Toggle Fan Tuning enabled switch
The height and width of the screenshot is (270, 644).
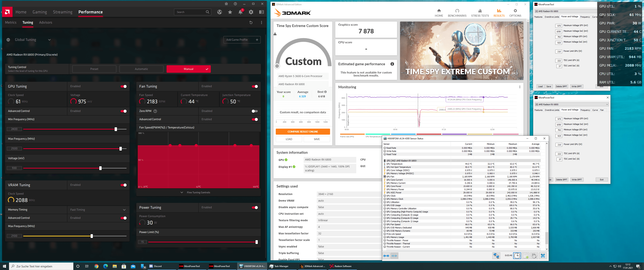[255, 86]
